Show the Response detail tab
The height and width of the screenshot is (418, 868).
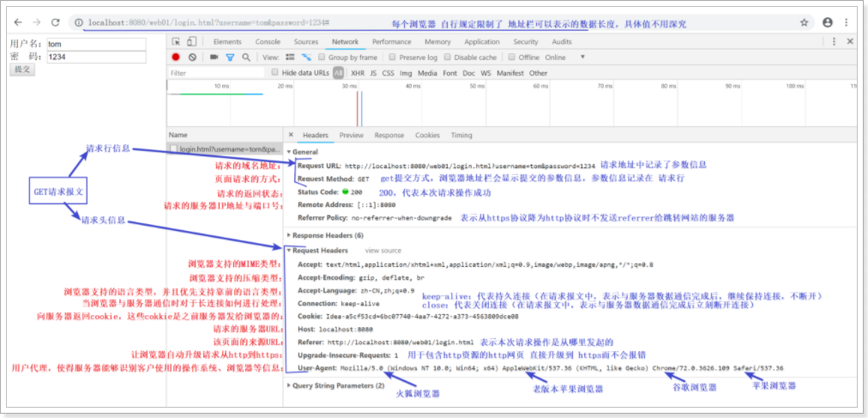click(x=389, y=135)
